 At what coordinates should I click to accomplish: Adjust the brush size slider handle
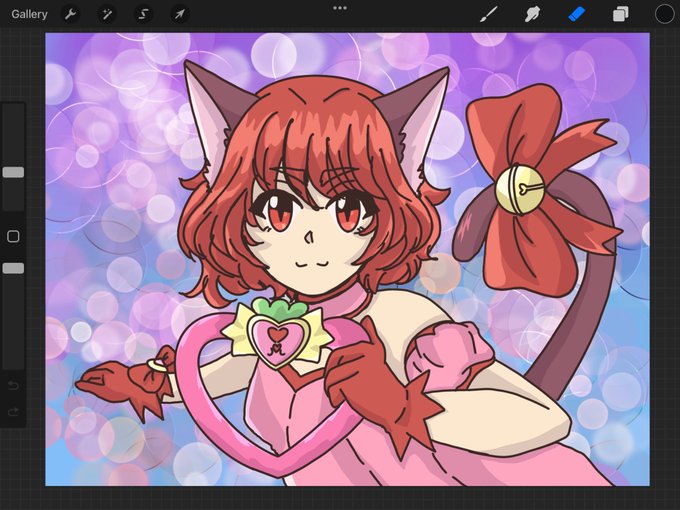coord(13,172)
